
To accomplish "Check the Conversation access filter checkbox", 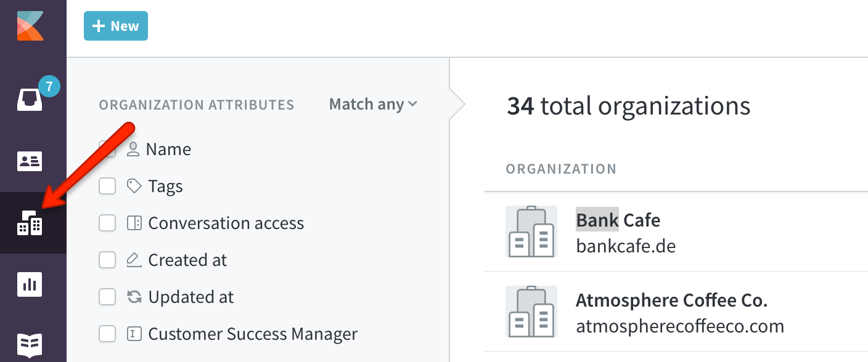I will point(107,223).
